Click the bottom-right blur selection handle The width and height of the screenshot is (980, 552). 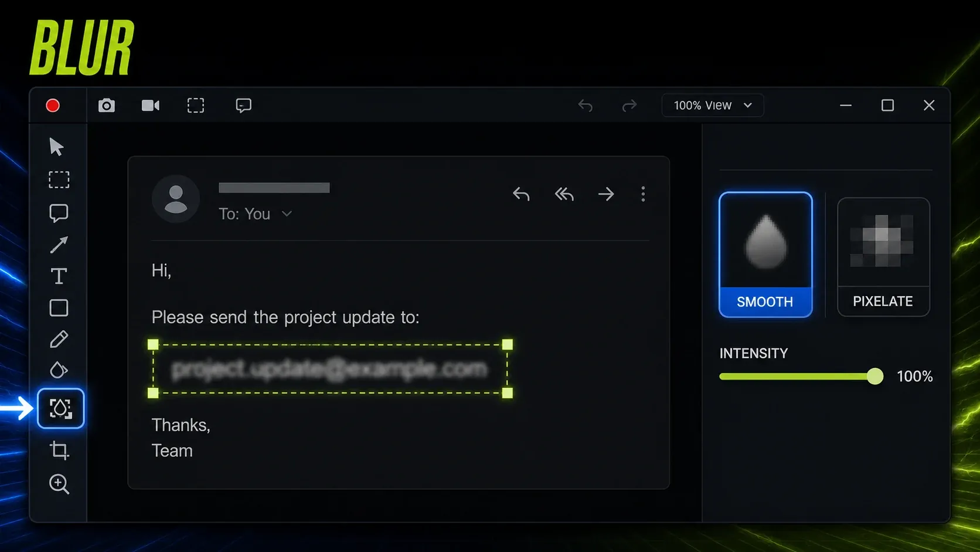(508, 393)
